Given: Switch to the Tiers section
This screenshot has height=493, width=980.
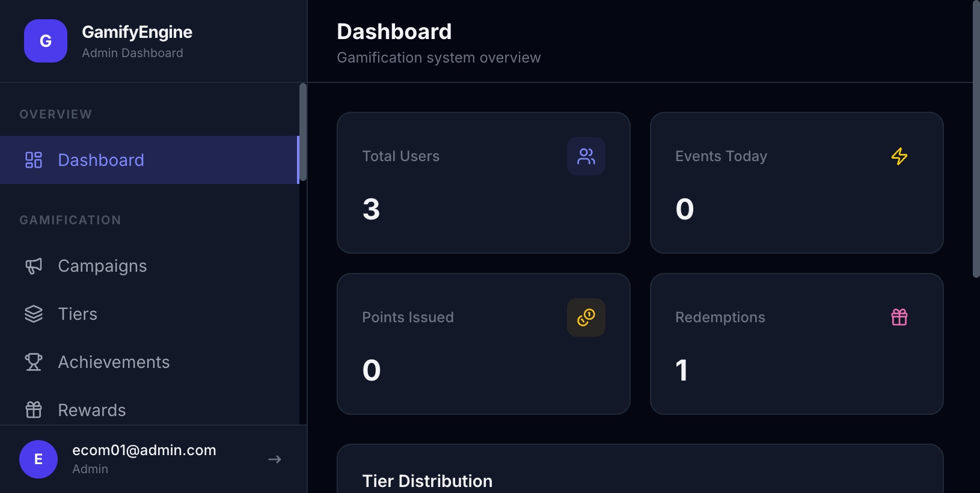Looking at the screenshot, I should 78,313.
